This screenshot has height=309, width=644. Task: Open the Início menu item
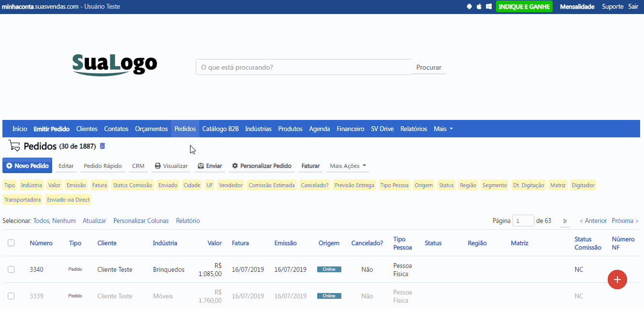point(20,129)
